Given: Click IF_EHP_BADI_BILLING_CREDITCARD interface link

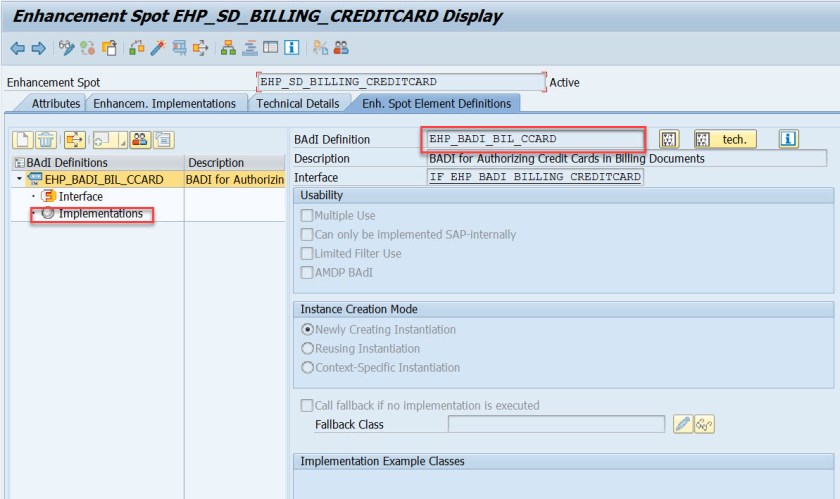Looking at the screenshot, I should pyautogui.click(x=535, y=177).
